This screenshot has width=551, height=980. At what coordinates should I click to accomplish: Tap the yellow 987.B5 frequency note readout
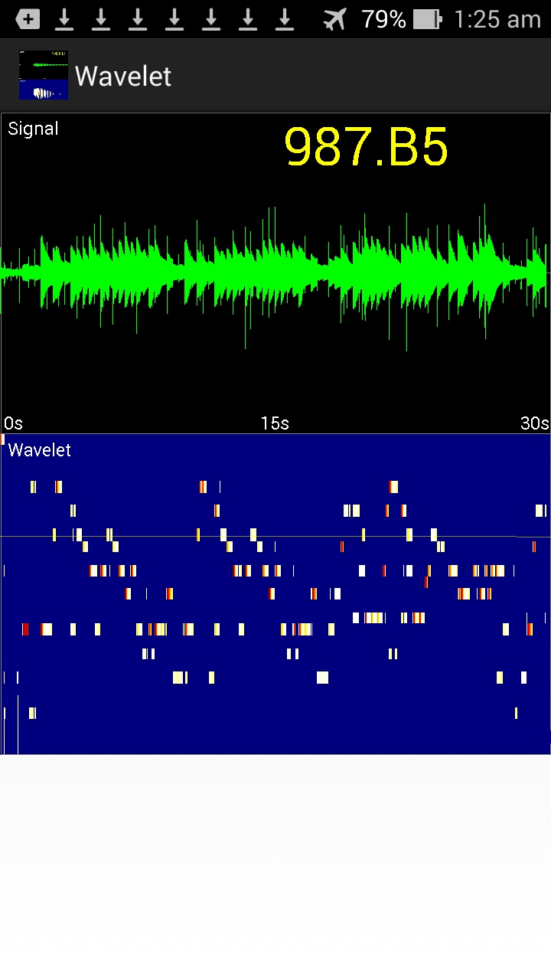click(x=366, y=147)
